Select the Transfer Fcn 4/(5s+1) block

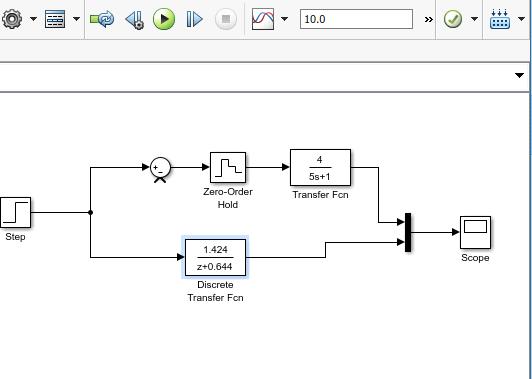[320, 167]
